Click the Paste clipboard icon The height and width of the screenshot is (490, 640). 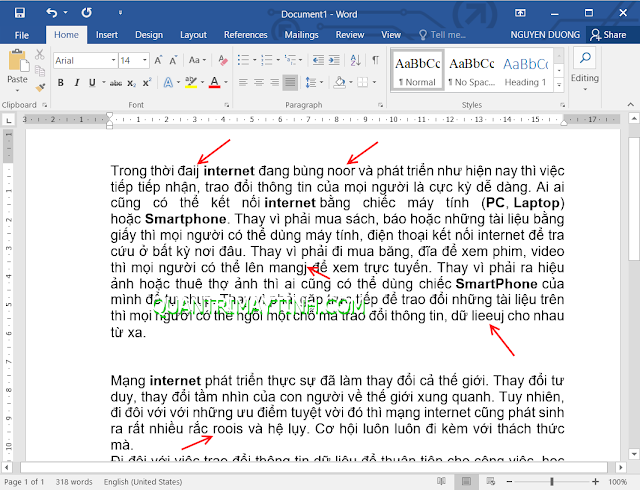coord(18,61)
